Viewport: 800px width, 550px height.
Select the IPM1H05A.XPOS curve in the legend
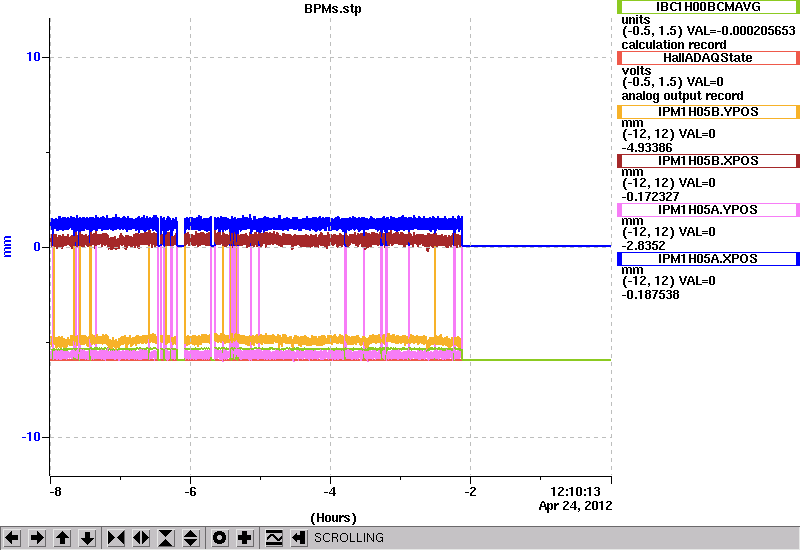pos(708,259)
